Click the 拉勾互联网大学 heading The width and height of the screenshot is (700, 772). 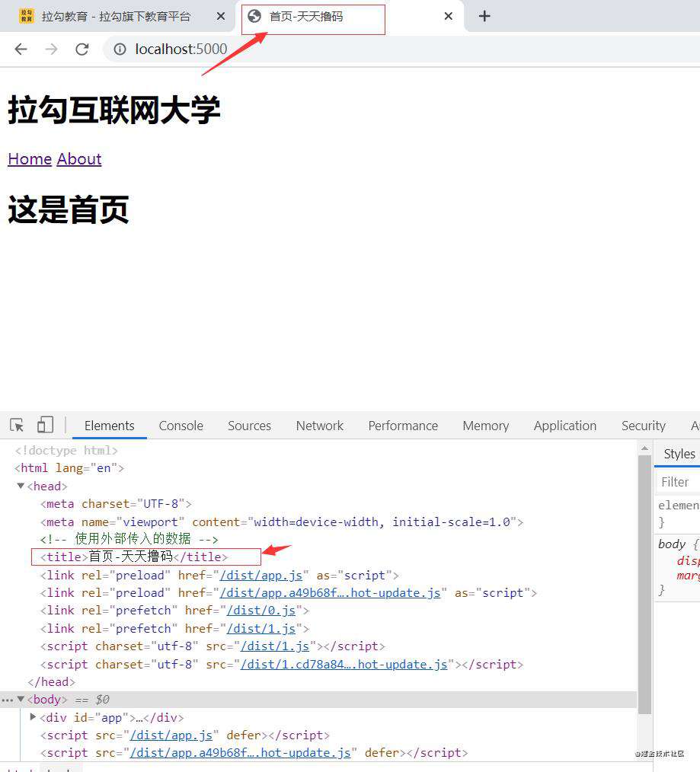pyautogui.click(x=113, y=110)
